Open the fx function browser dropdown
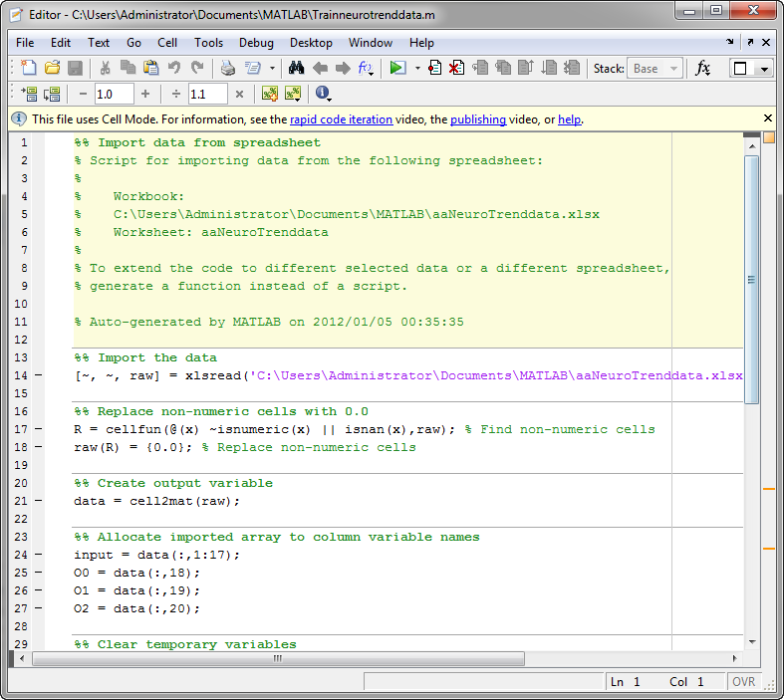The width and height of the screenshot is (784, 700). (x=703, y=68)
